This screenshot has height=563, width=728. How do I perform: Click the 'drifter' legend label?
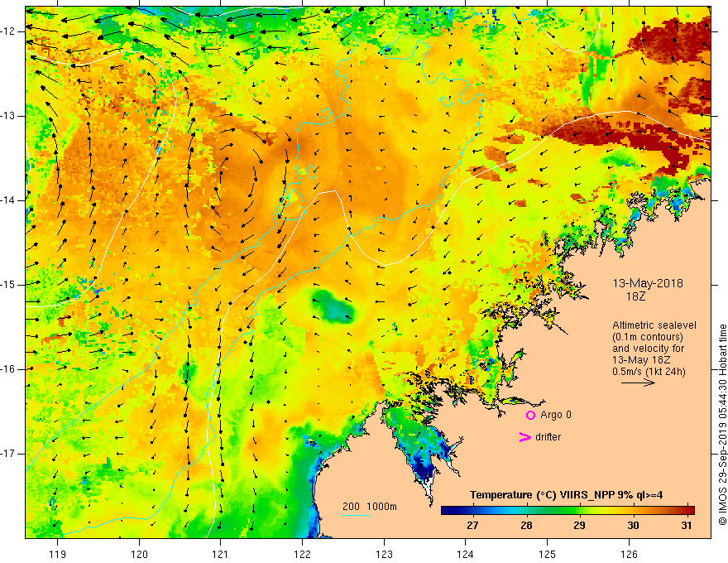(548, 437)
